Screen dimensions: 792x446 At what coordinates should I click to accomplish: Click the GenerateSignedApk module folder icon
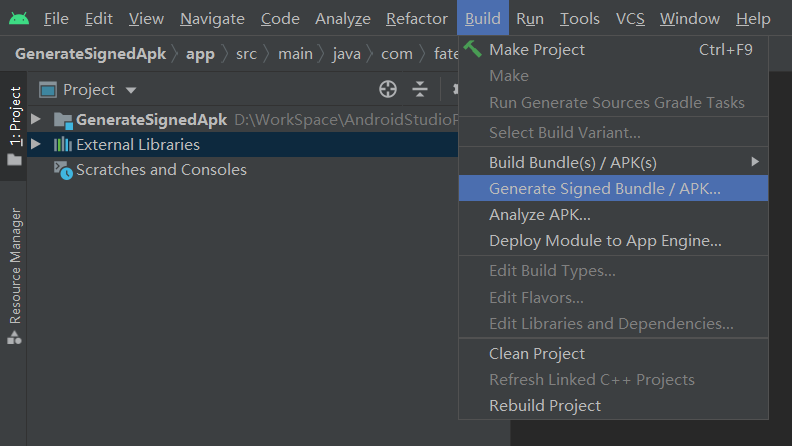[63, 120]
